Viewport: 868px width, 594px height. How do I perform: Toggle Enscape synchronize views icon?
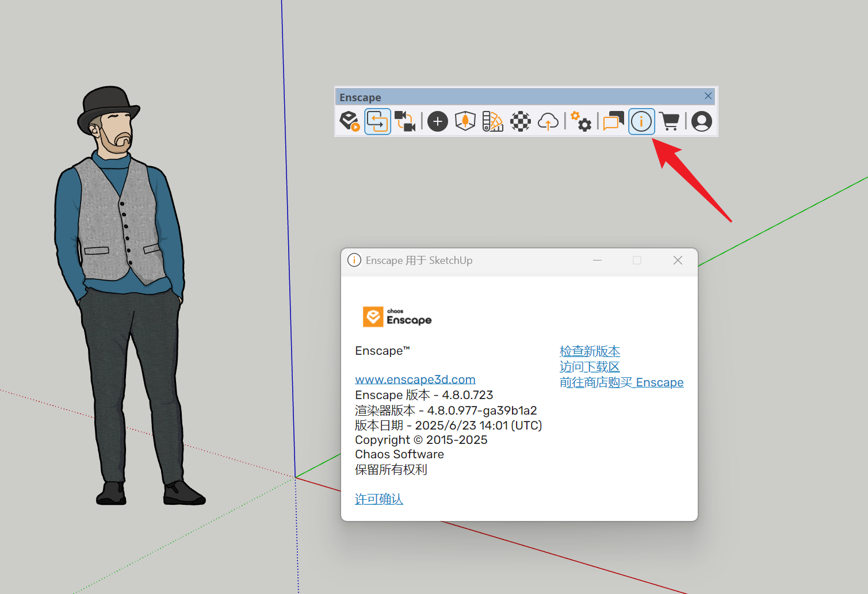point(405,121)
